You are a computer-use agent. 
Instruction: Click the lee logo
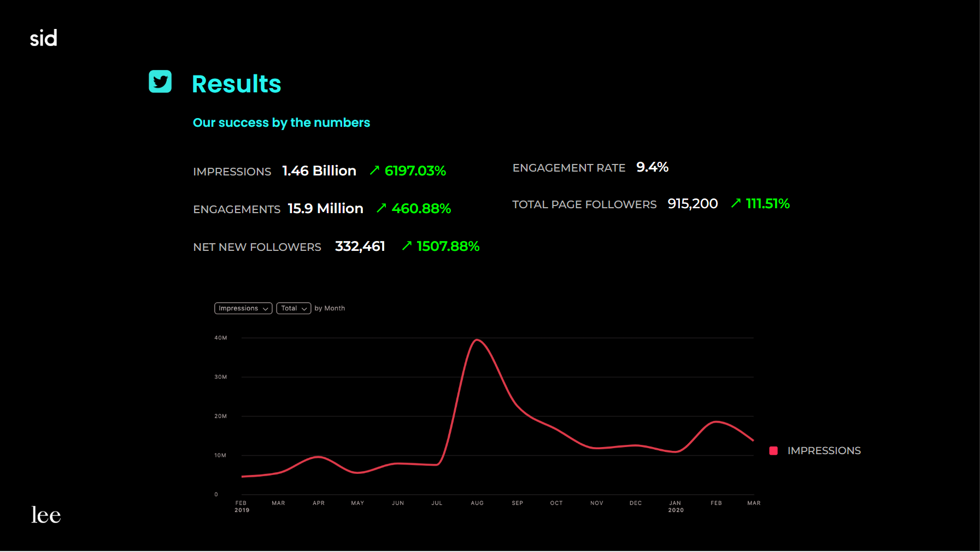click(x=46, y=515)
